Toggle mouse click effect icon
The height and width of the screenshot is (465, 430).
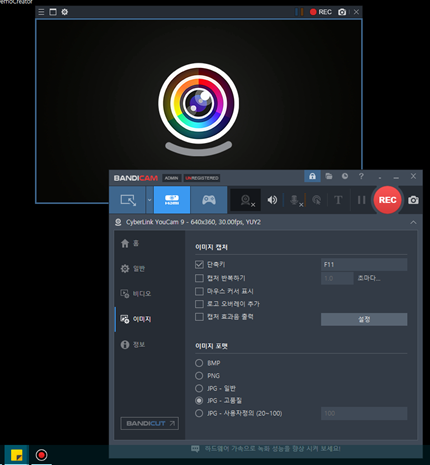(317, 200)
